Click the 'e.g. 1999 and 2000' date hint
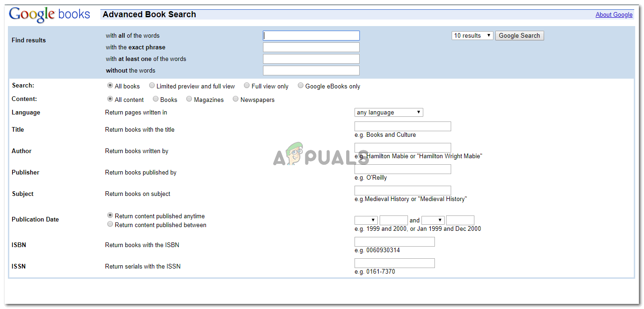This screenshot has width=644, height=309. click(418, 229)
